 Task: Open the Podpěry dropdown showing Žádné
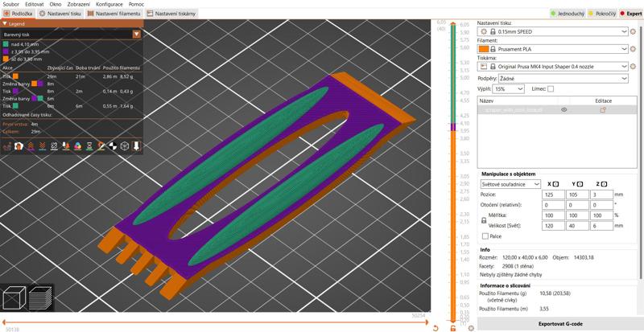click(x=563, y=78)
